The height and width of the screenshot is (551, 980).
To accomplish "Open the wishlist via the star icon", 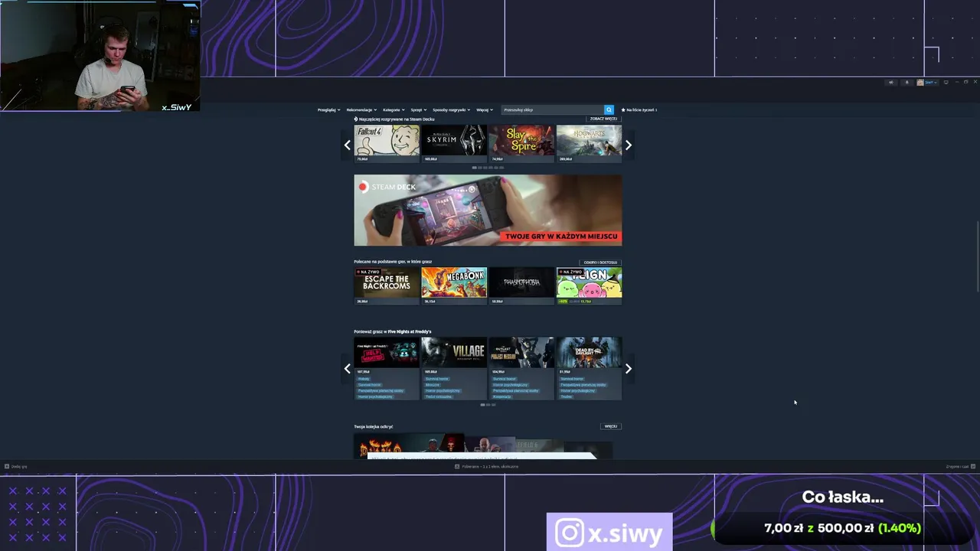I will [623, 109].
